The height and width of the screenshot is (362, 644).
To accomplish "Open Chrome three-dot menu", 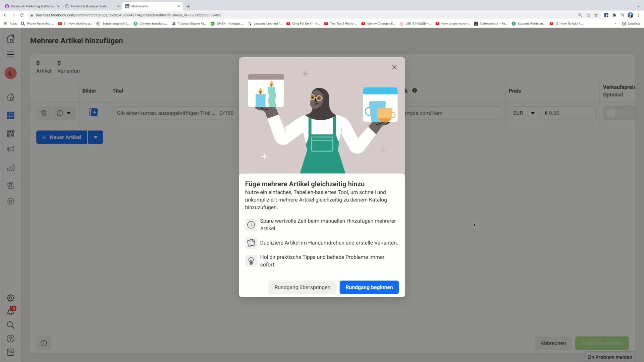I will tap(638, 15).
